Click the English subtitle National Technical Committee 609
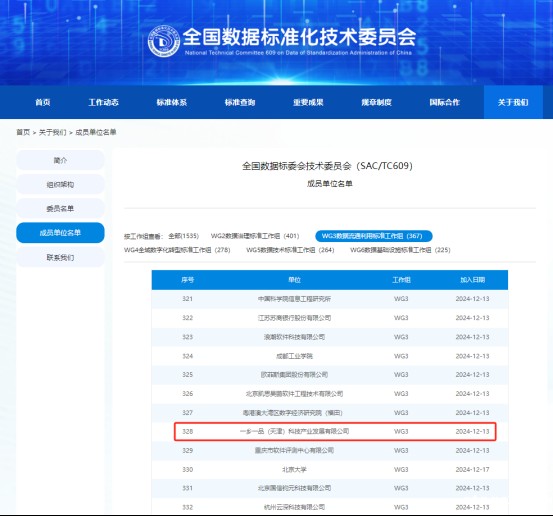 click(298, 53)
